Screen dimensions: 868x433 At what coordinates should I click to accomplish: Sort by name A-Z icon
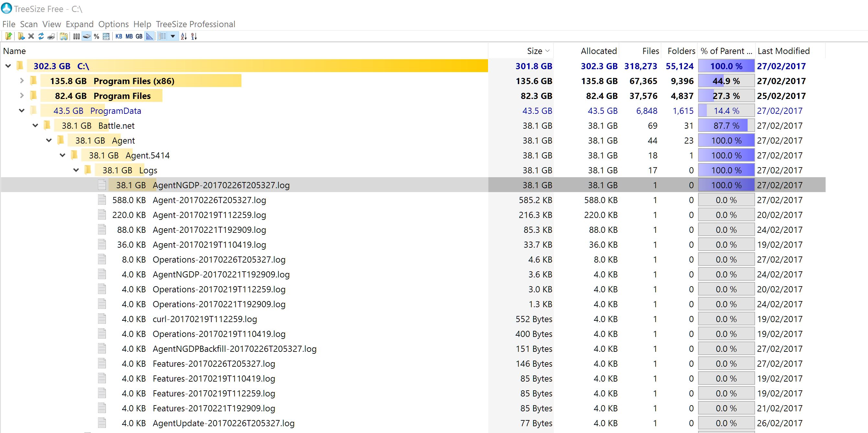point(184,36)
